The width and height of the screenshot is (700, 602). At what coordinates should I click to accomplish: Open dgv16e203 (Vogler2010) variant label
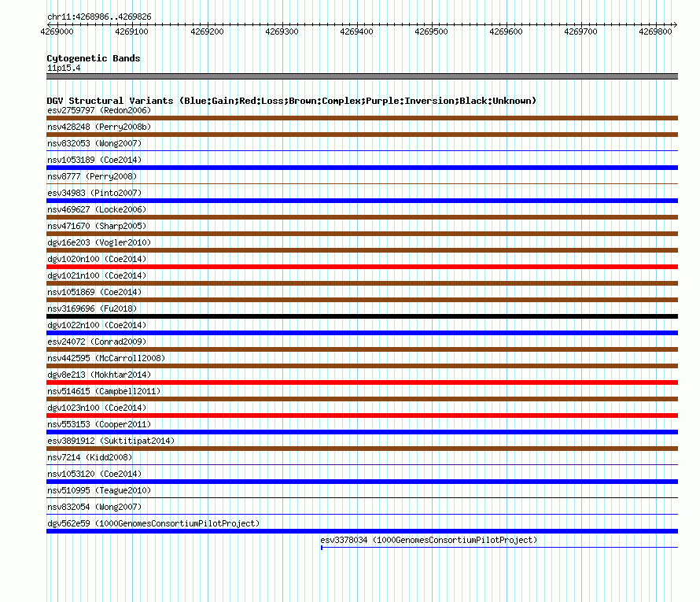99,242
